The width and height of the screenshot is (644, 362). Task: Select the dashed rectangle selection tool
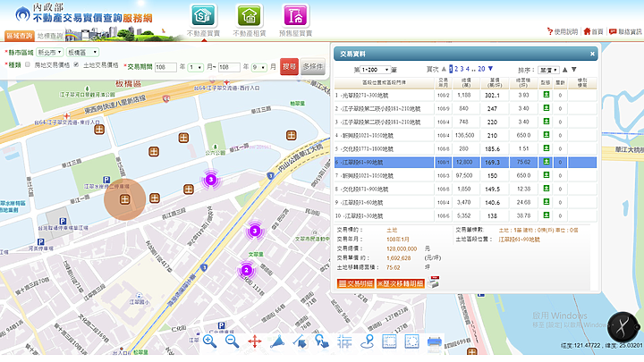(411, 341)
